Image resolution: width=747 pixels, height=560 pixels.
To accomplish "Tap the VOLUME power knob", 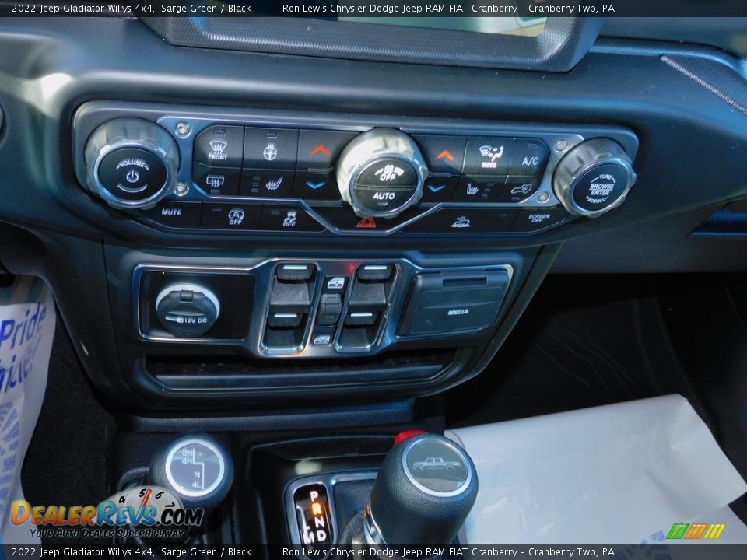I will [x=132, y=175].
